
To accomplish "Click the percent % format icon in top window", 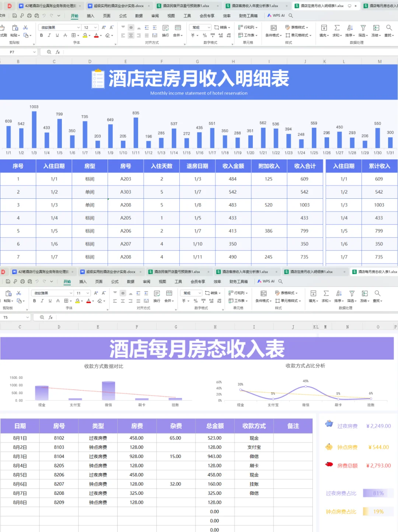I will pos(205,35).
